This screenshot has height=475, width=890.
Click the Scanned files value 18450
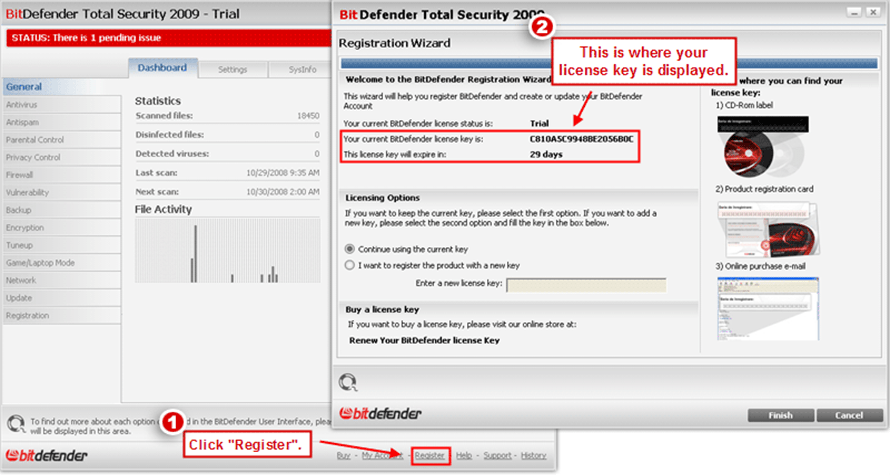pos(308,116)
